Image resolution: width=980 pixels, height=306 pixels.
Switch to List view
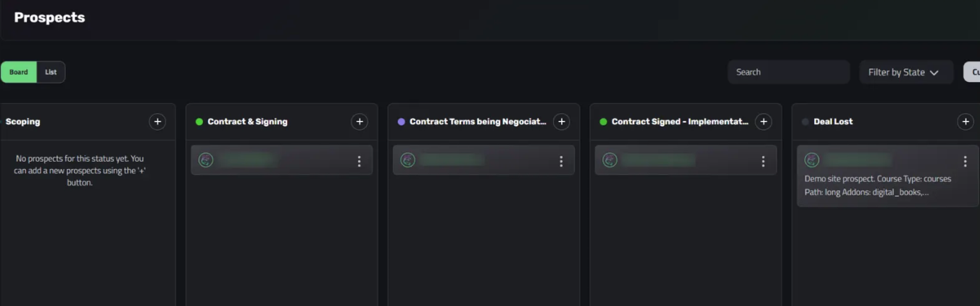point(51,72)
